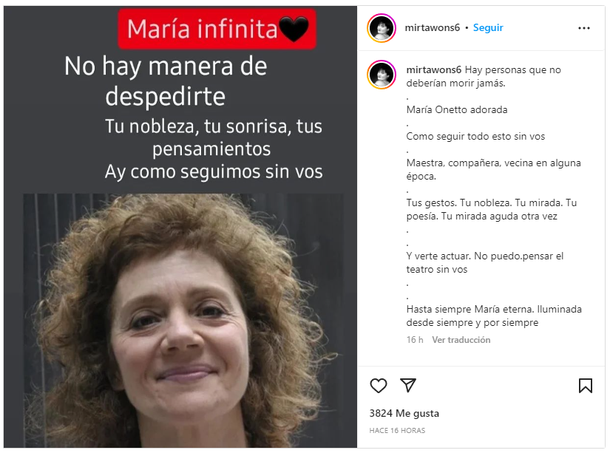Click the No hay manera de despedirte text

click(166, 81)
